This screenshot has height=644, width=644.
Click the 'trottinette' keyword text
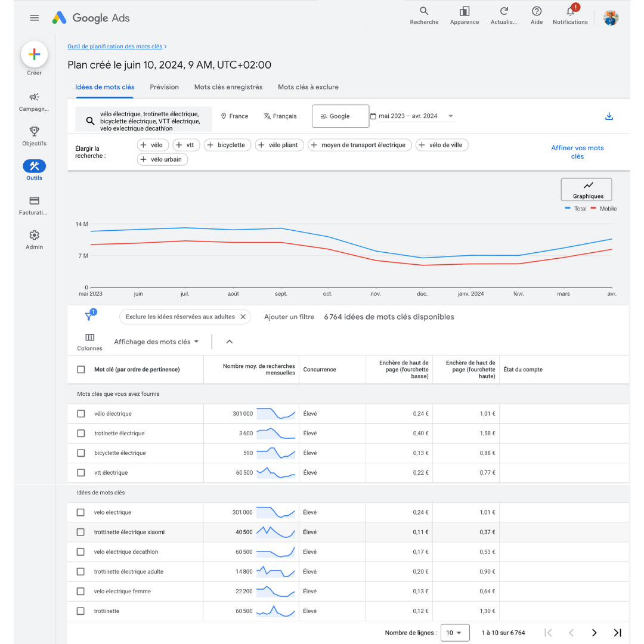[106, 611]
